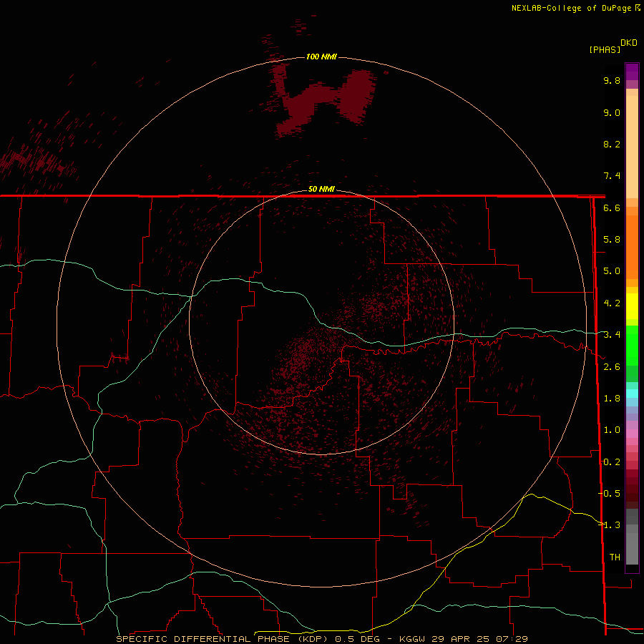The width and height of the screenshot is (644, 644).
Task: Click the [PHAS] legend label
Action: tap(605, 49)
